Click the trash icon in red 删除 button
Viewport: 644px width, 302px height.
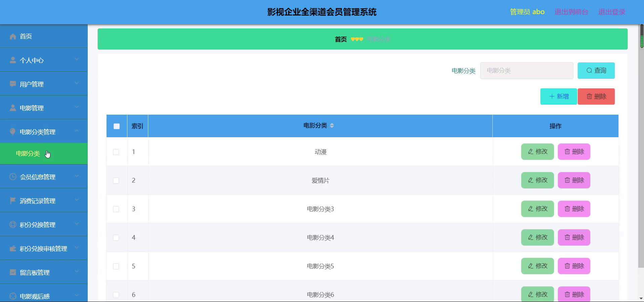click(x=590, y=97)
